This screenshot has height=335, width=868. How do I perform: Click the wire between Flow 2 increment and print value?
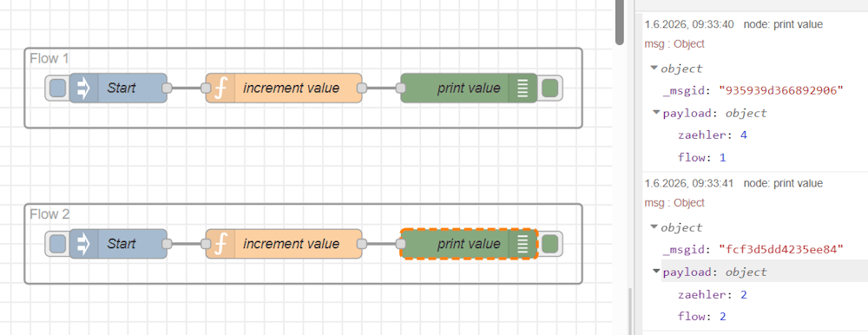(381, 244)
